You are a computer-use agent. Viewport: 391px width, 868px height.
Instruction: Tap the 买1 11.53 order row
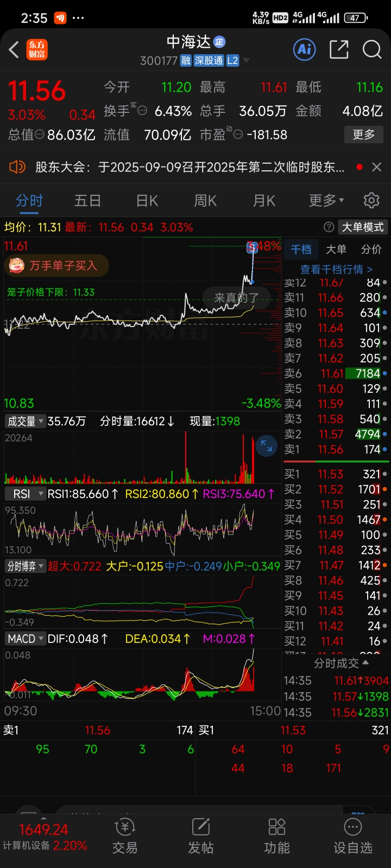tap(336, 474)
